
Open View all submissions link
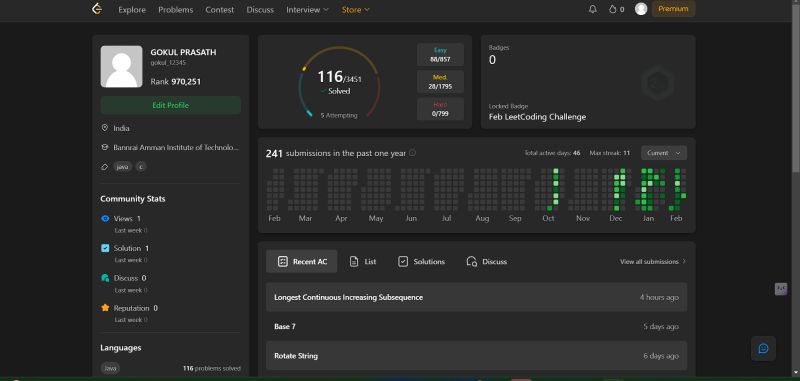tap(653, 261)
